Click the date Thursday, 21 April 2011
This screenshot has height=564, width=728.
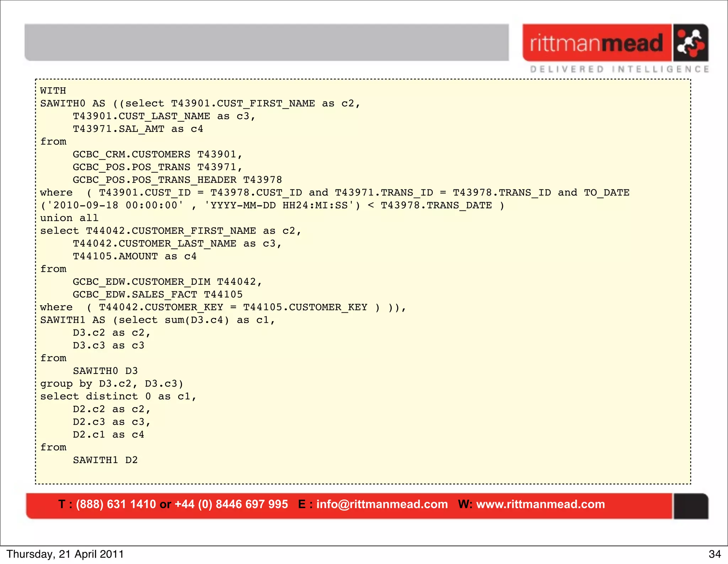[x=65, y=554]
